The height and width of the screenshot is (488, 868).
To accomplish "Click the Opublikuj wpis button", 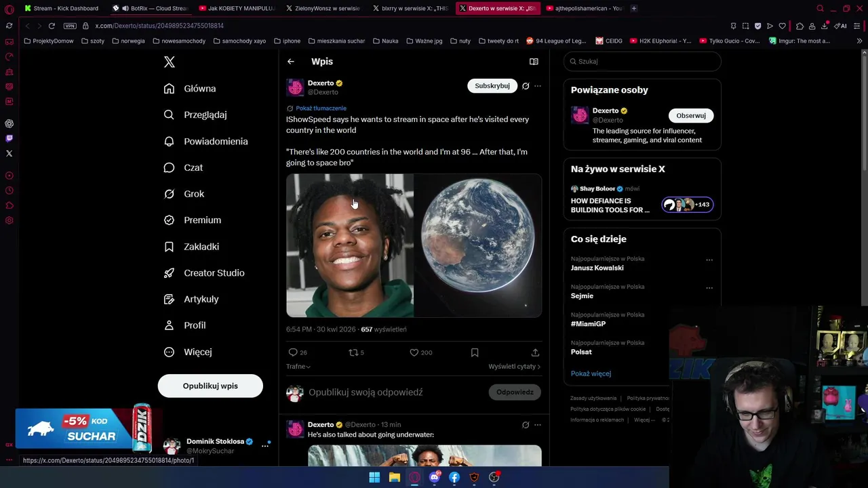I will click(210, 386).
